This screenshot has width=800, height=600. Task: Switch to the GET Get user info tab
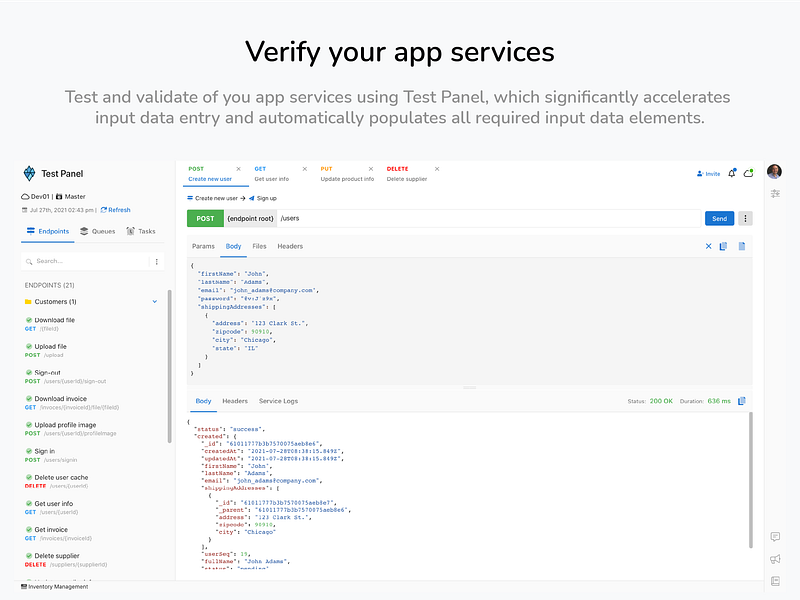tap(272, 174)
